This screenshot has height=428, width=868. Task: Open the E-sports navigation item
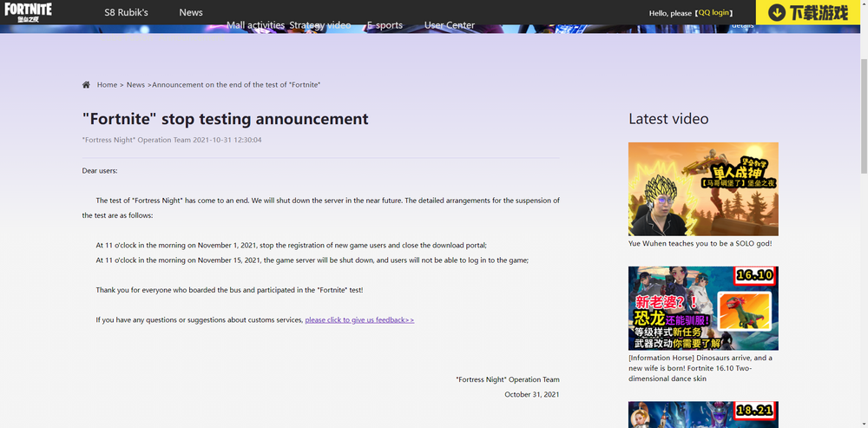pyautogui.click(x=385, y=25)
